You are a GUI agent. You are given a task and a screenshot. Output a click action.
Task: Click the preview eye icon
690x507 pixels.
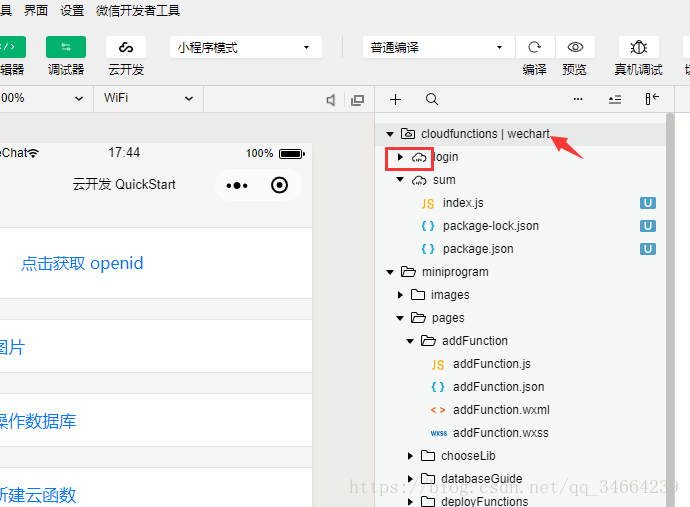coord(575,47)
